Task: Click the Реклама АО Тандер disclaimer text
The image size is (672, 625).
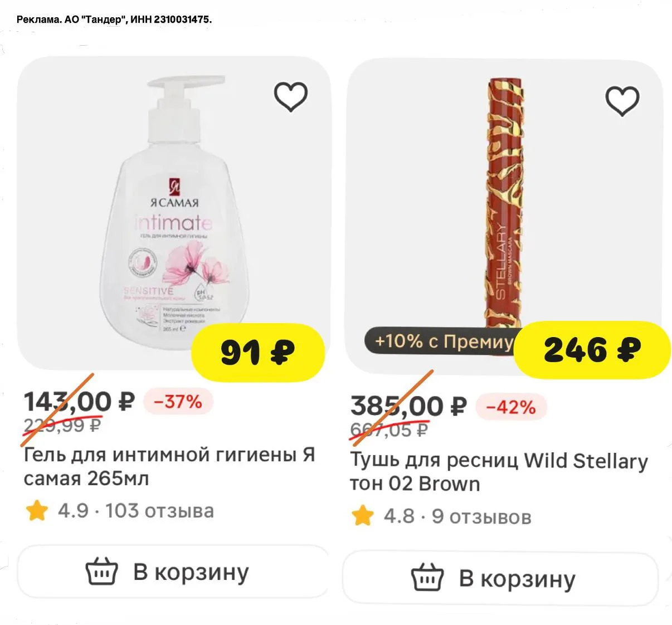Action: point(114,19)
